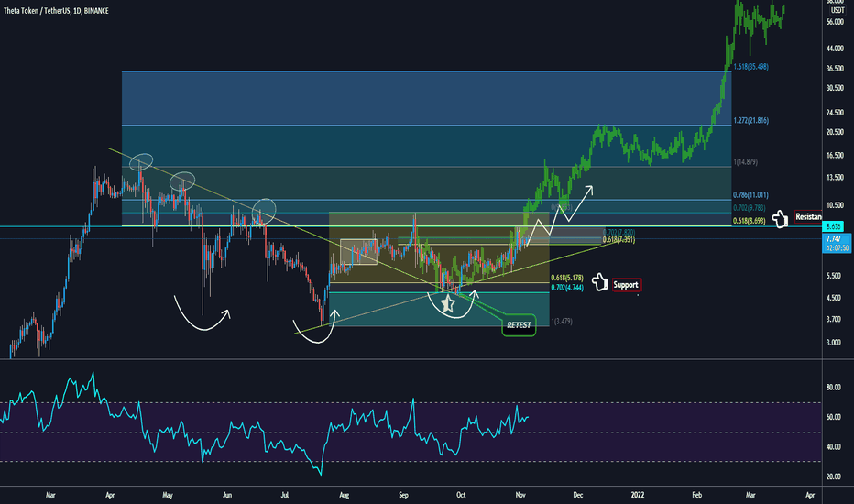Viewport: 854px width, 504px height.
Task: Click the May label on time axis
Action: pyautogui.click(x=167, y=495)
